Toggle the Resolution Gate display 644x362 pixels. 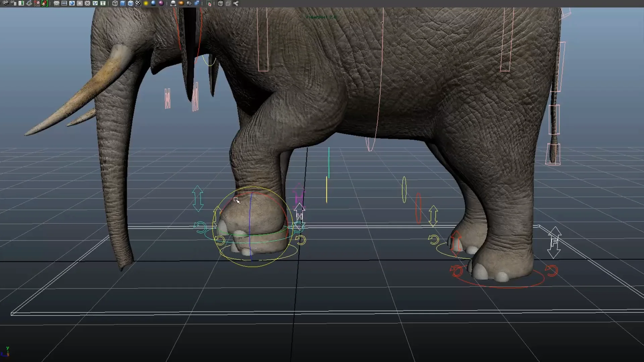[x=72, y=3]
